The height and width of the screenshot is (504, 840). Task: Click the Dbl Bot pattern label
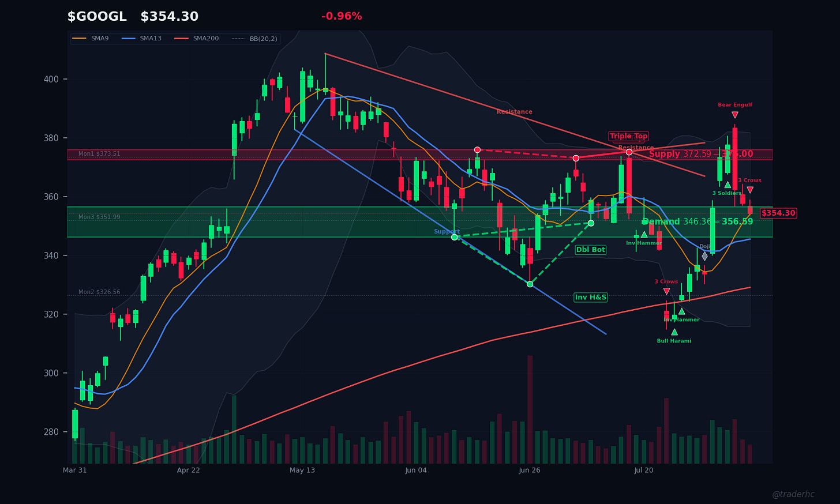[x=591, y=250]
